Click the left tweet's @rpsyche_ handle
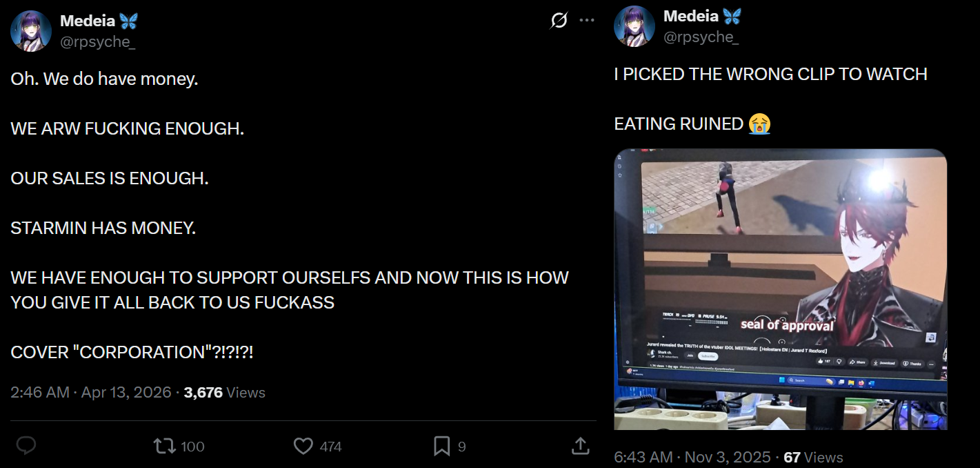This screenshot has width=980, height=468. [x=98, y=41]
